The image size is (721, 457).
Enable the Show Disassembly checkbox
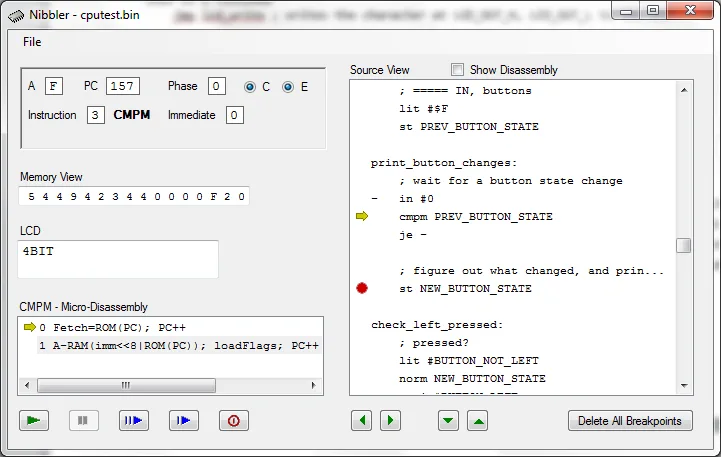(x=458, y=69)
